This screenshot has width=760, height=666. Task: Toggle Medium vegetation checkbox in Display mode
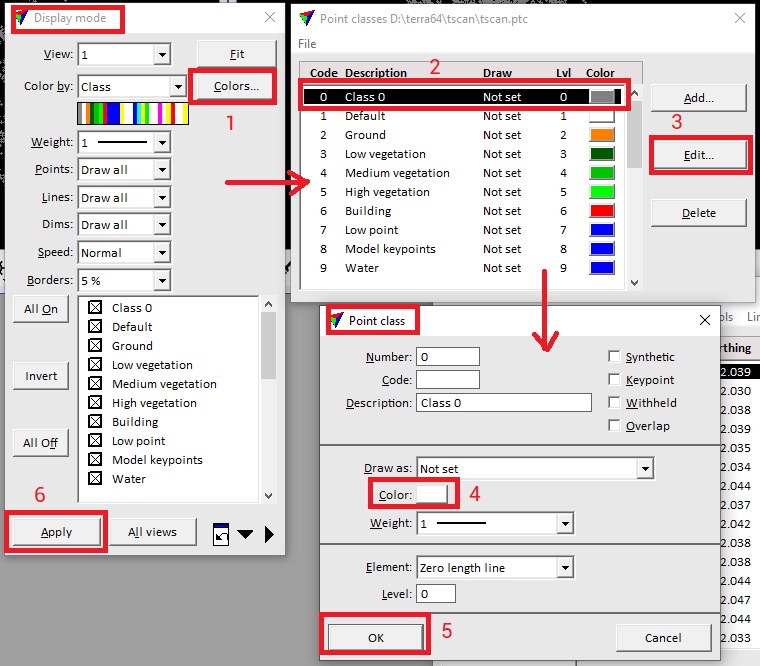[x=95, y=383]
